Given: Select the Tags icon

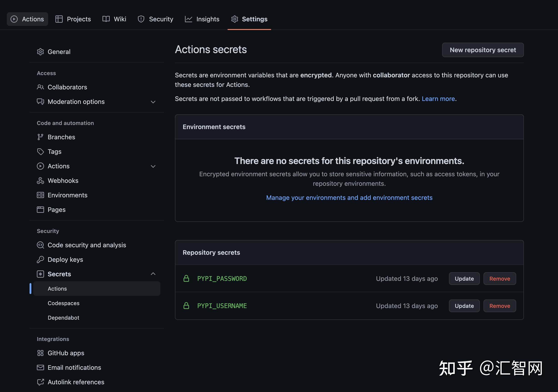Looking at the screenshot, I should (40, 152).
